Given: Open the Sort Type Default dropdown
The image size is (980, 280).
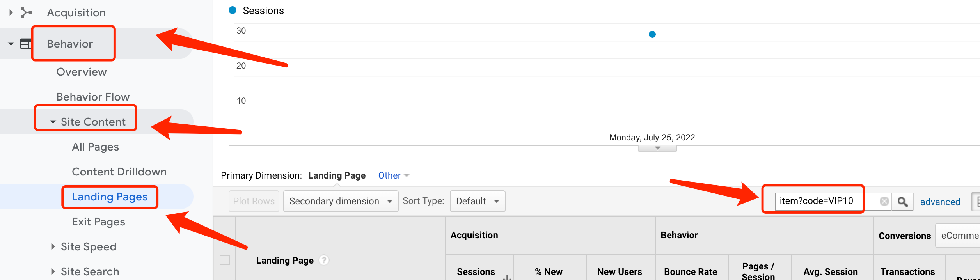Looking at the screenshot, I should coord(477,201).
